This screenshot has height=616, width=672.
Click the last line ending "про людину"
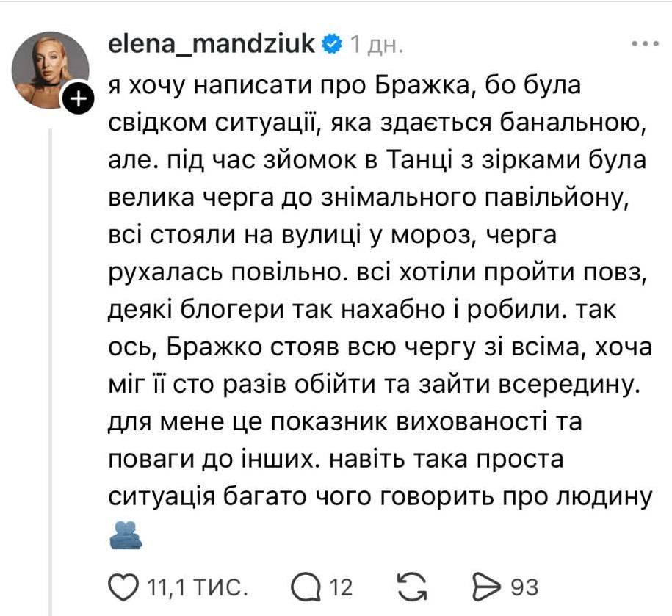tap(380, 498)
